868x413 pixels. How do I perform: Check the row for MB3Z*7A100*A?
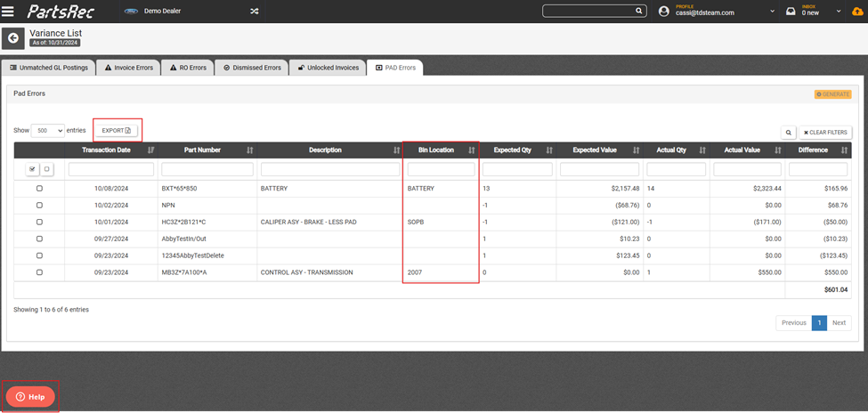[x=39, y=272]
